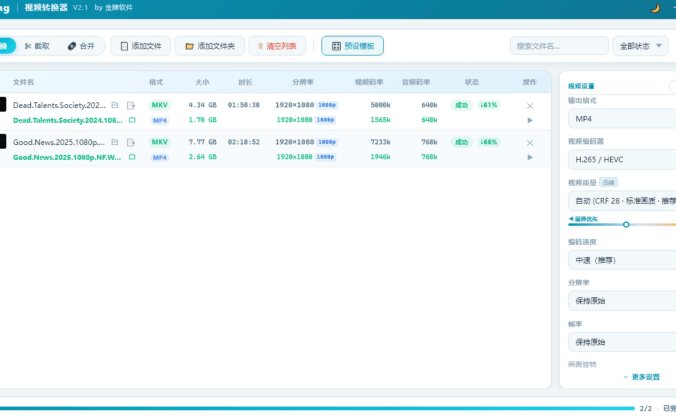
Task: Open the 中速（推荐）encoding speed dropdown
Action: 622,260
